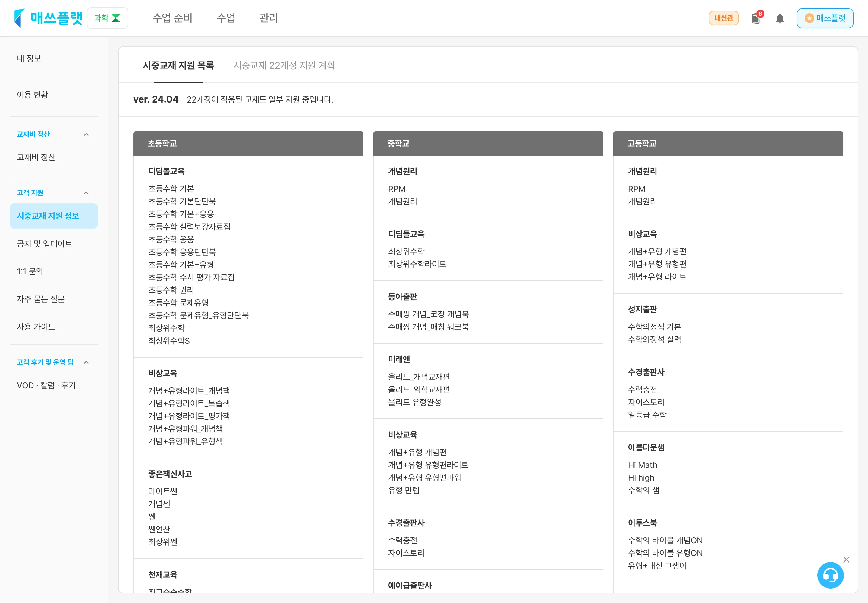
Task: Click the 미래엔 publisher heading
Action: (x=399, y=359)
